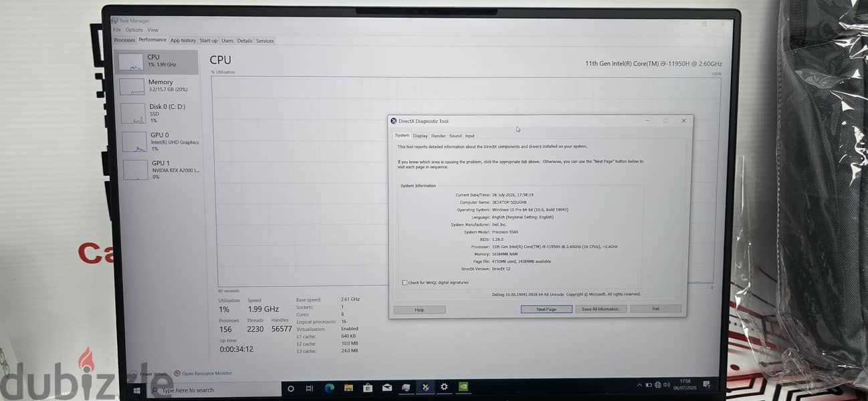Switch to the Details tab
Image resolution: width=868 pixels, height=401 pixels.
pyautogui.click(x=245, y=41)
